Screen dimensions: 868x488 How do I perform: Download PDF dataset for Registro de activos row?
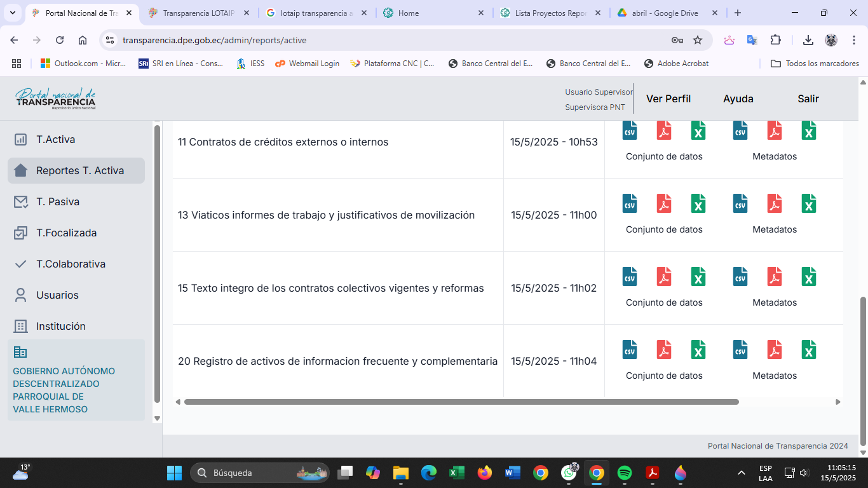tap(664, 349)
